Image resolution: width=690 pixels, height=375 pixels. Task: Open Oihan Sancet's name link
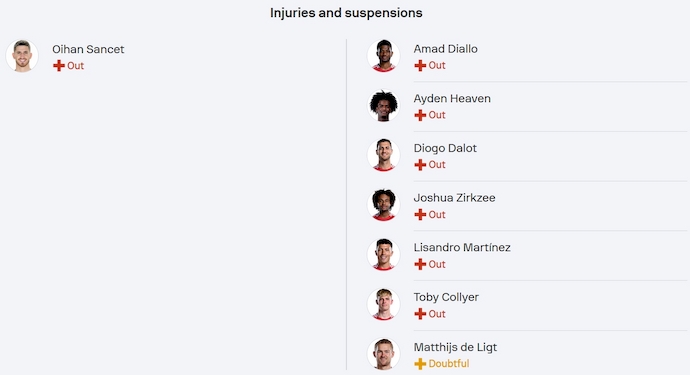point(88,49)
